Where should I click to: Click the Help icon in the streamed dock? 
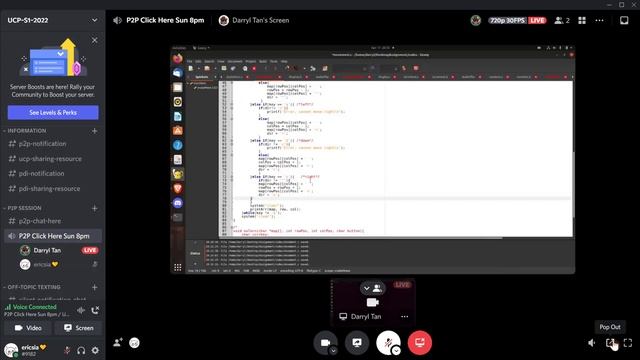coord(178,145)
